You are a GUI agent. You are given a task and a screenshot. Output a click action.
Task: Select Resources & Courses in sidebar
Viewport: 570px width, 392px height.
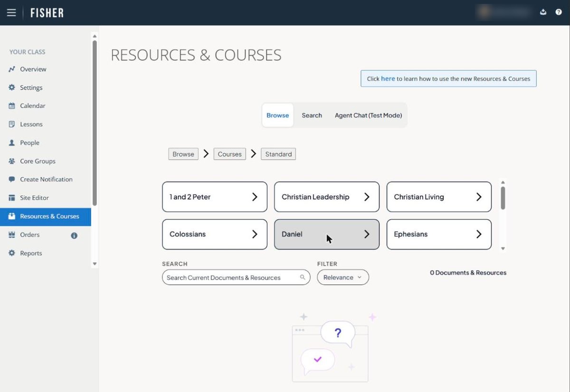tap(46, 216)
